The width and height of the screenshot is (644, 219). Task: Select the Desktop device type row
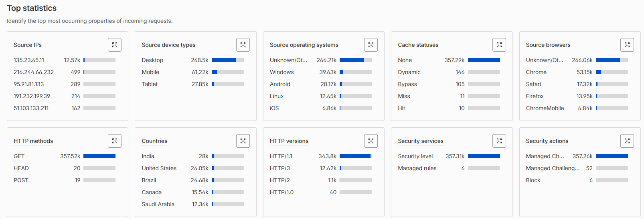coord(192,60)
